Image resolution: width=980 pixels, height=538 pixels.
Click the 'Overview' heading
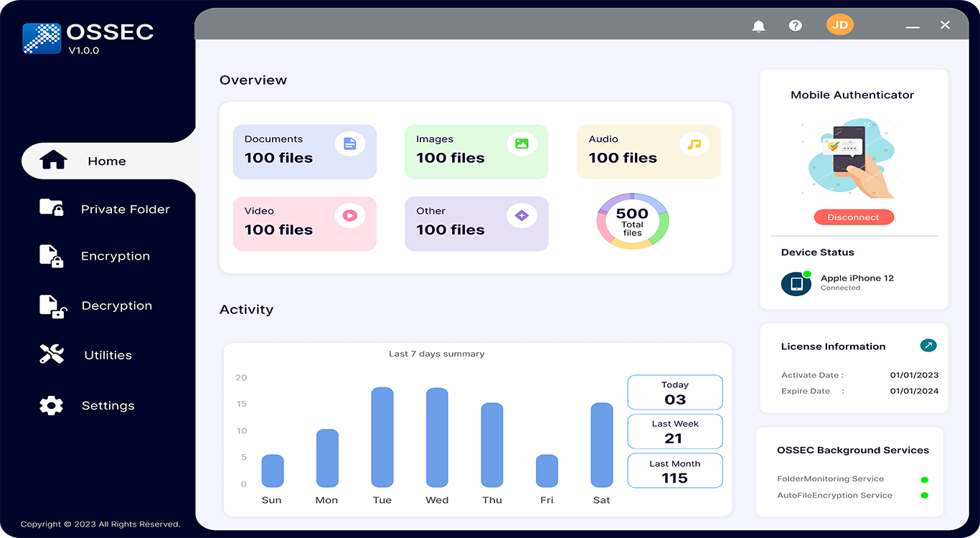(x=253, y=80)
